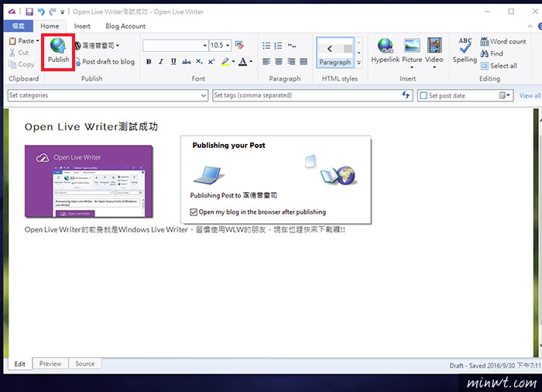Select the Paragraph HTML style
The height and width of the screenshot is (392, 542).
[x=335, y=52]
